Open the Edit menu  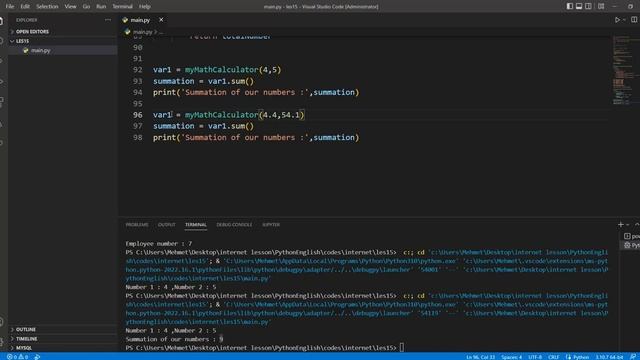point(25,6)
